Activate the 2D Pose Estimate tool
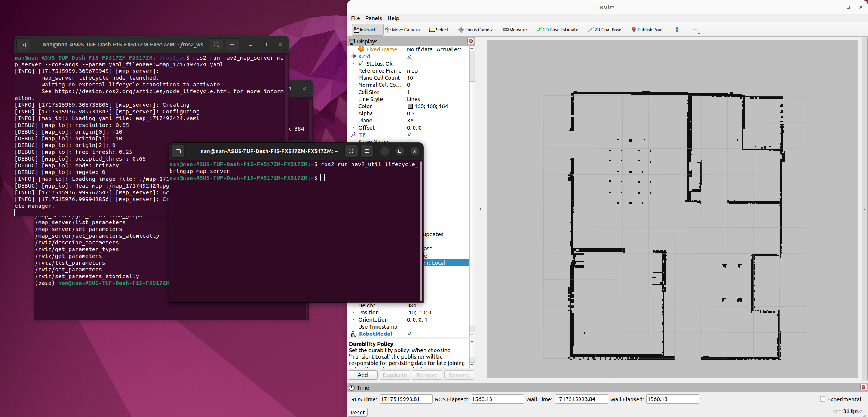Image resolution: width=868 pixels, height=417 pixels. (557, 30)
